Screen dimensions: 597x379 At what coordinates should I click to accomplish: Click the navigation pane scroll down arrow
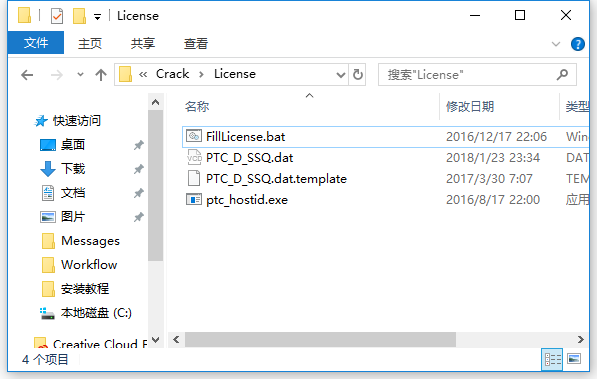tap(155, 340)
